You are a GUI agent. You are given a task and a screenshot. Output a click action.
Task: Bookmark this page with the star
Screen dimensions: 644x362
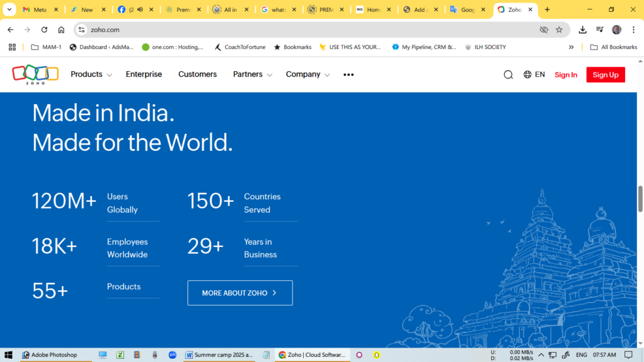tap(559, 30)
